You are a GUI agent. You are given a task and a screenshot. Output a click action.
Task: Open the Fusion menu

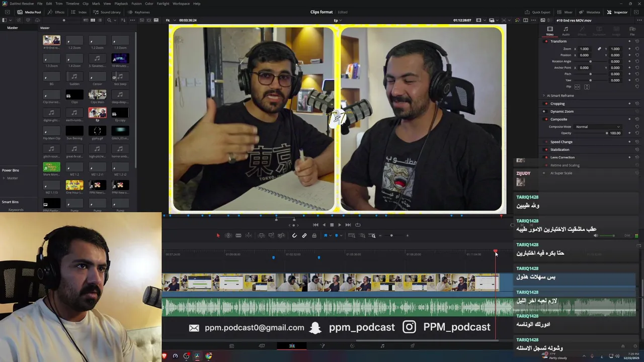tap(136, 4)
